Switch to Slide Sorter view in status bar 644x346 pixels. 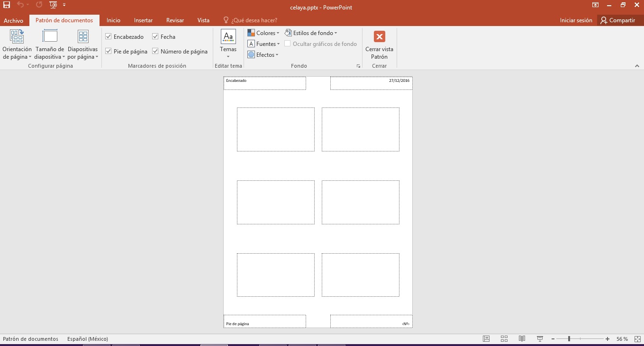click(x=504, y=339)
